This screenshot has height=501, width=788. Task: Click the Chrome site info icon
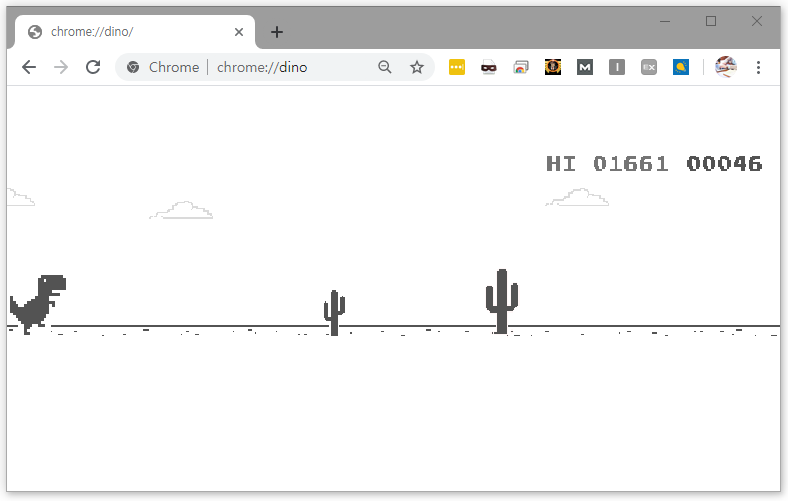133,67
